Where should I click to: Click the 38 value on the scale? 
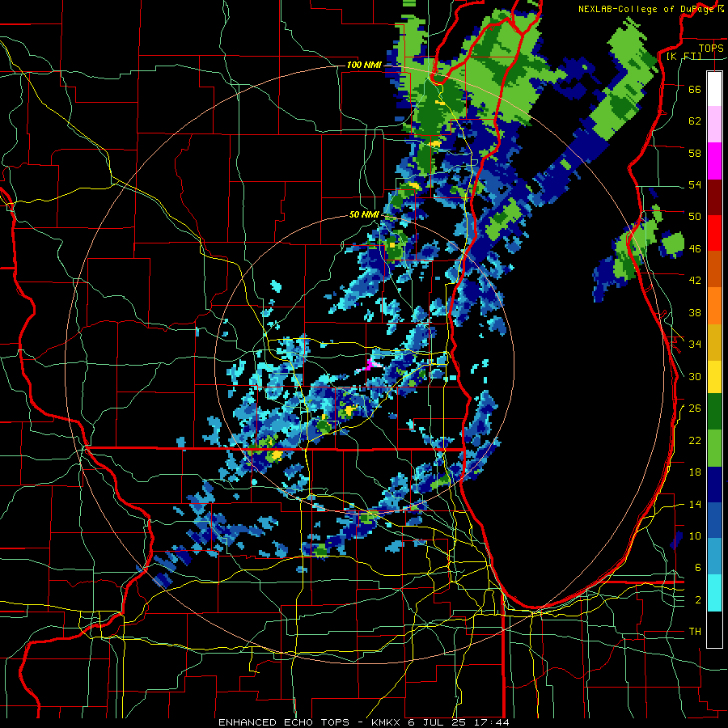pos(695,312)
